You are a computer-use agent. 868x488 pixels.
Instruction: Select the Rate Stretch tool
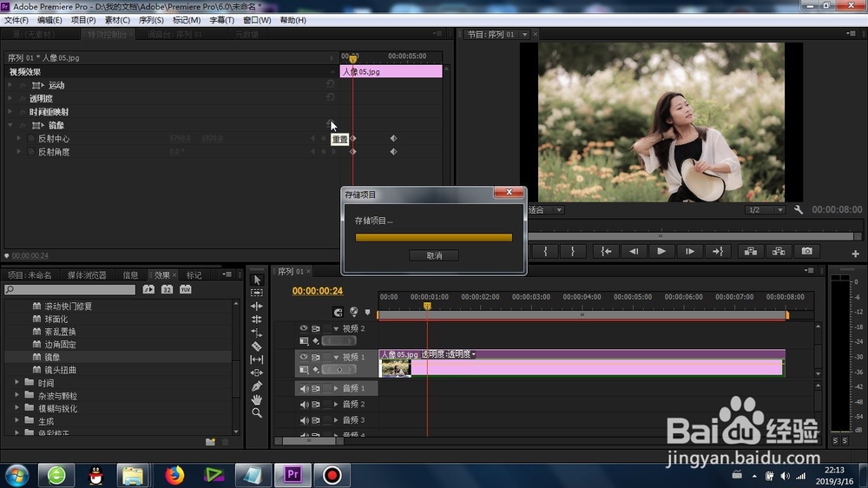pyautogui.click(x=257, y=333)
